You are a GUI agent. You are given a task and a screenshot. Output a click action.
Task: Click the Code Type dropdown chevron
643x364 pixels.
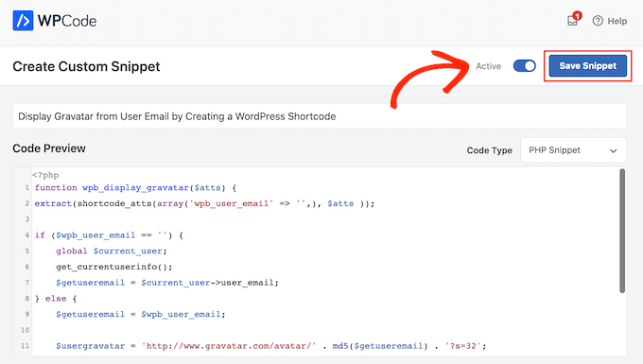tap(613, 151)
